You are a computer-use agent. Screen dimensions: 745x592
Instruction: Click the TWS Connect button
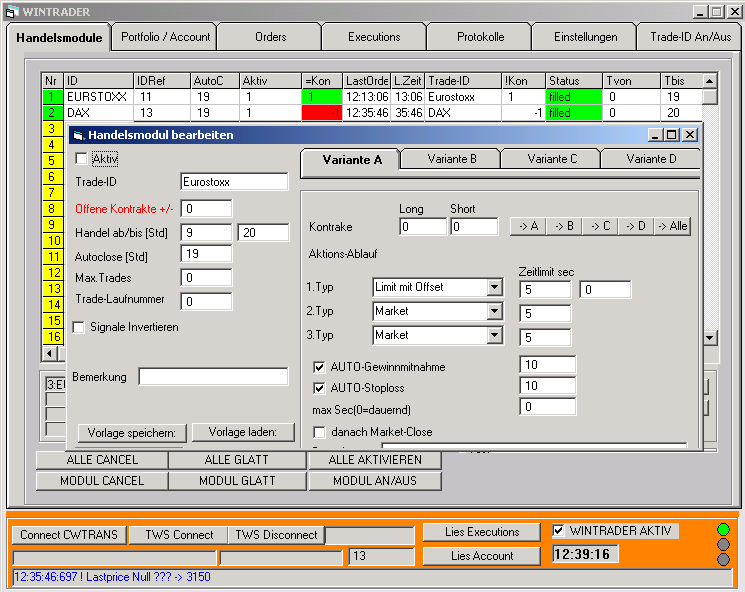179,535
